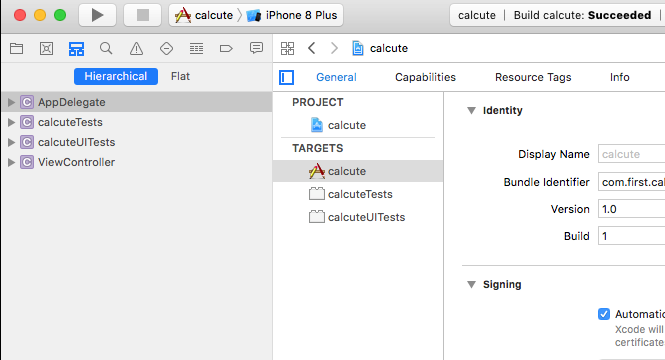Image resolution: width=665 pixels, height=360 pixels.
Task: Uncheck Automatically manage signing checkbox
Action: click(604, 314)
